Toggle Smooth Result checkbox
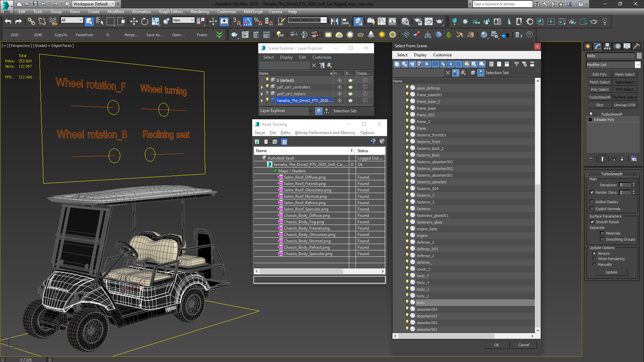 tap(592, 222)
